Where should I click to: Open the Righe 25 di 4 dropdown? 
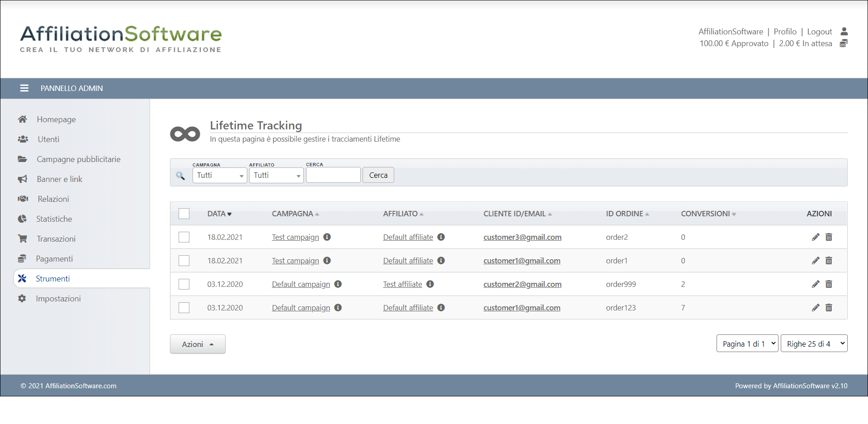click(814, 344)
